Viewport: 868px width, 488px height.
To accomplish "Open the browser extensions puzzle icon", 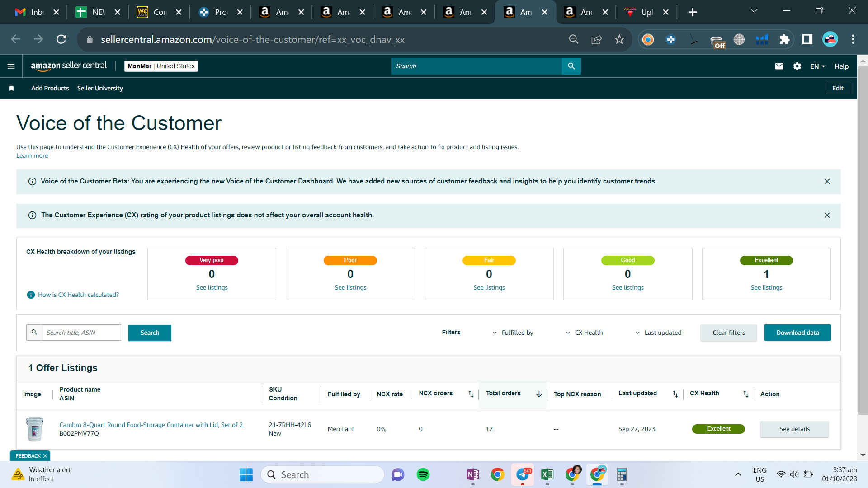I will (x=784, y=39).
